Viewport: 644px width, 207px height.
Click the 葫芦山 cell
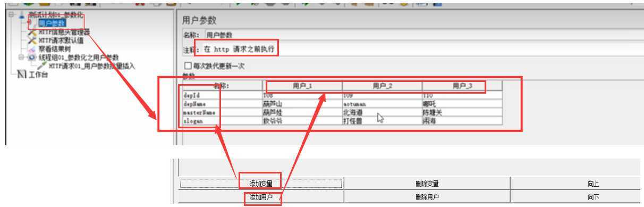pyautogui.click(x=302, y=104)
